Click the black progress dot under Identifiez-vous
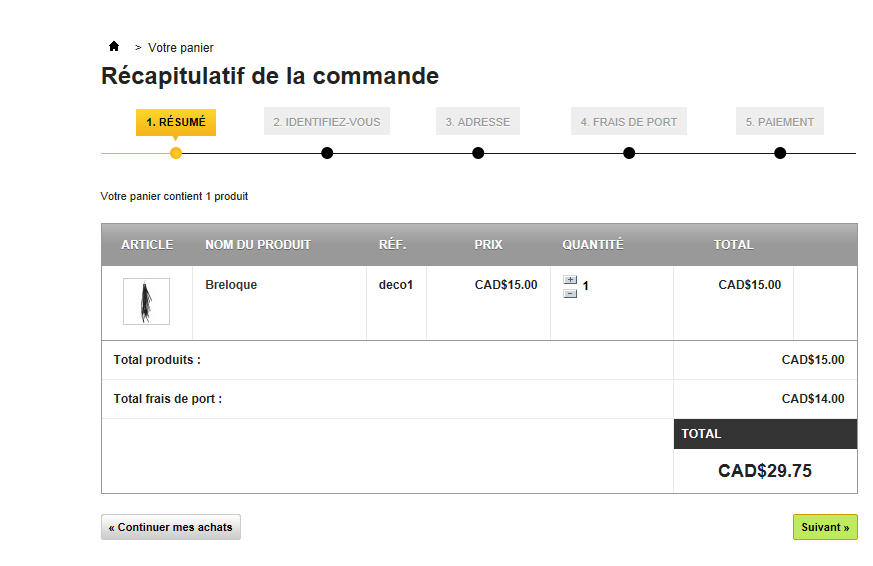Image resolution: width=873 pixels, height=566 pixels. (327, 153)
